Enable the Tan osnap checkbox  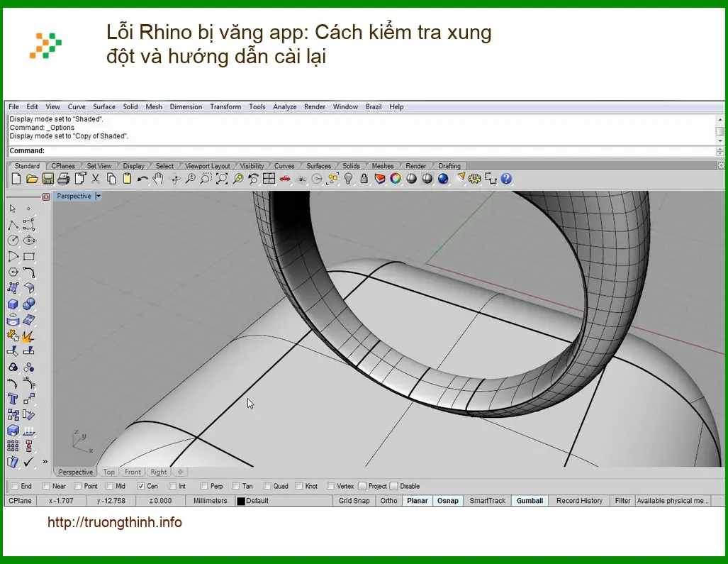pos(235,486)
